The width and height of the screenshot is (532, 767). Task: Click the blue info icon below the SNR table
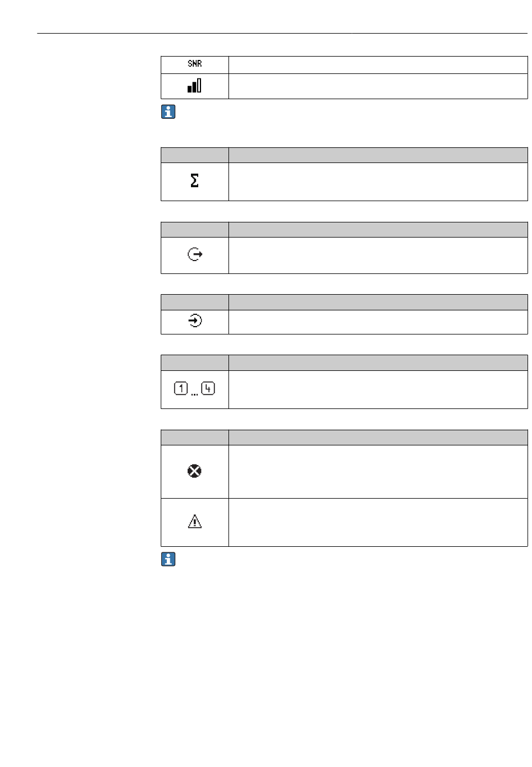click(168, 112)
